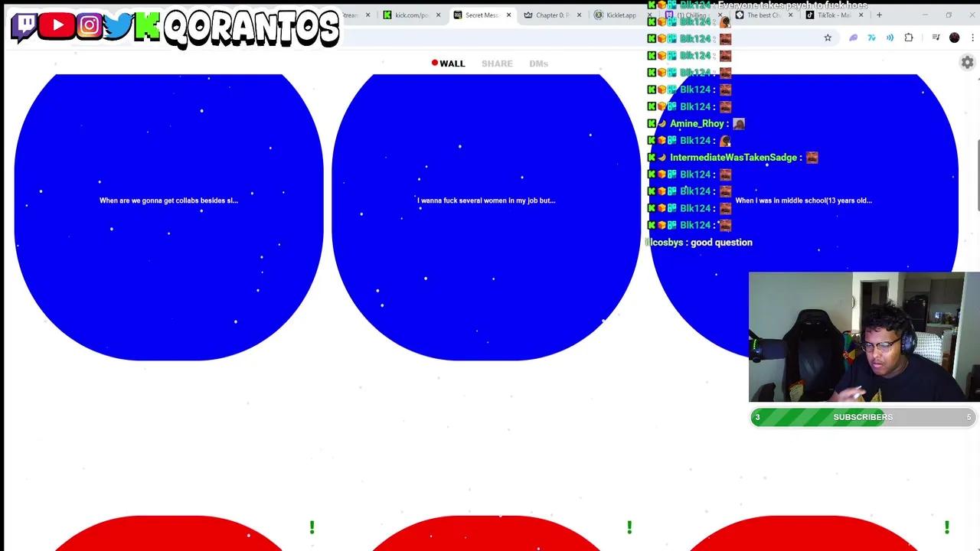Click the exclamation mark on middle red bubble
Viewport: 980px width, 551px height.
tap(629, 527)
